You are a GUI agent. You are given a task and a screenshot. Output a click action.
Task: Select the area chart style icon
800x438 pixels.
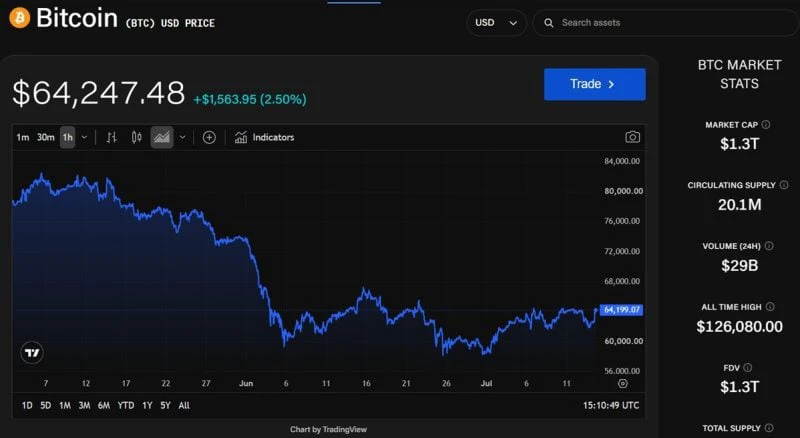coord(162,137)
